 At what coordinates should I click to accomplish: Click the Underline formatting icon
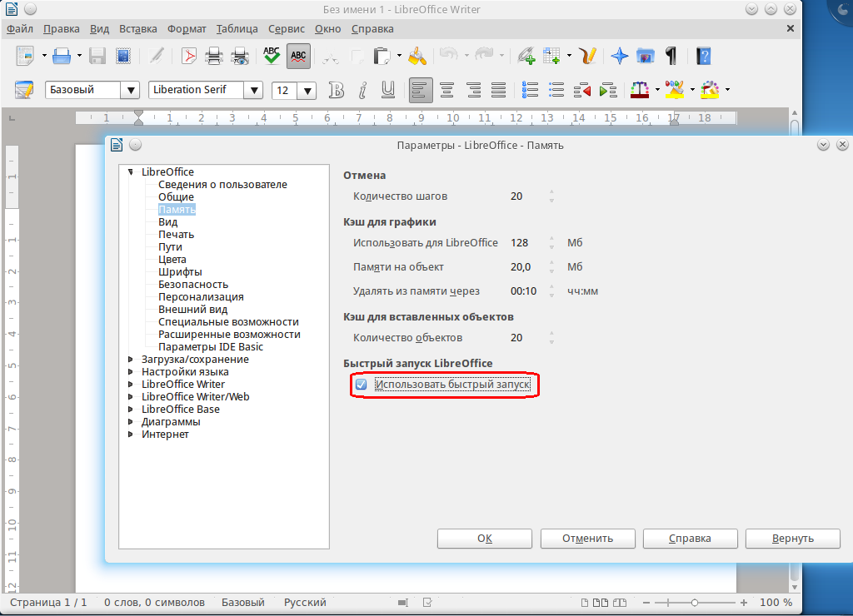click(387, 90)
